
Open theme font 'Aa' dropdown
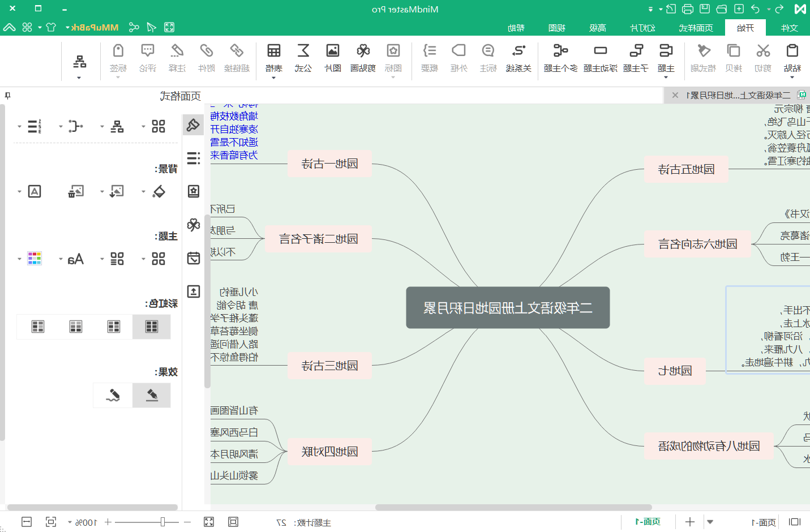71,259
